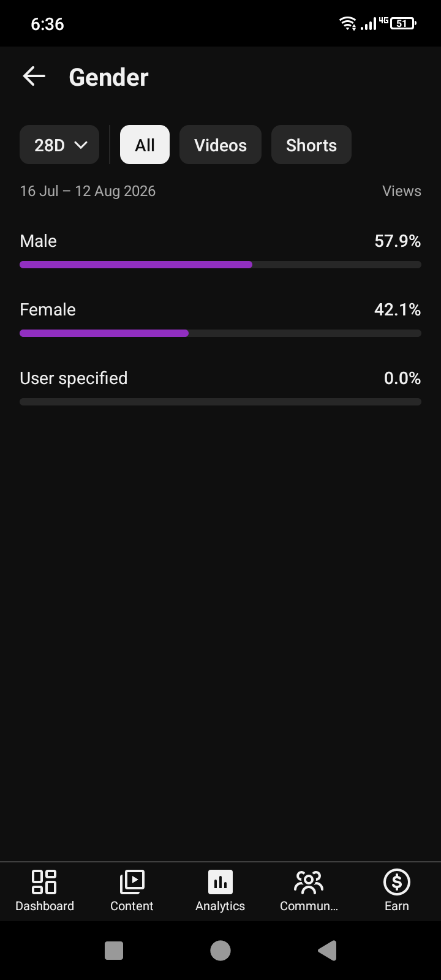Open the Earn dollar icon
441x980 pixels.
[x=397, y=882]
